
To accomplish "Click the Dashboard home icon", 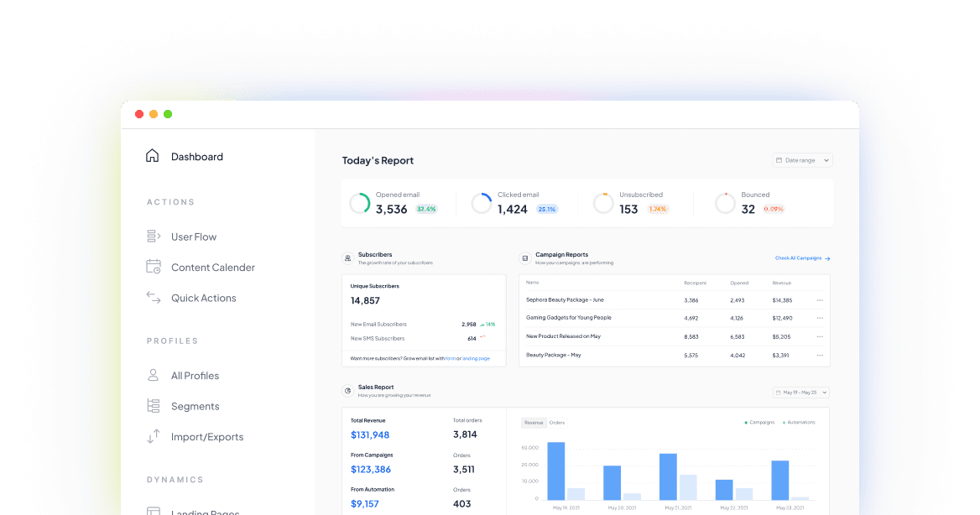I will (x=152, y=155).
